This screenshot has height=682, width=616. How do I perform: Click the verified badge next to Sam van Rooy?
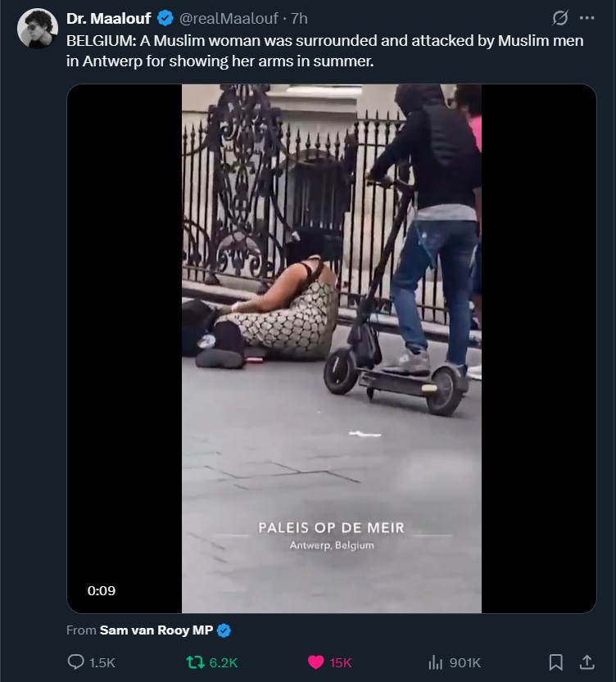click(x=224, y=630)
